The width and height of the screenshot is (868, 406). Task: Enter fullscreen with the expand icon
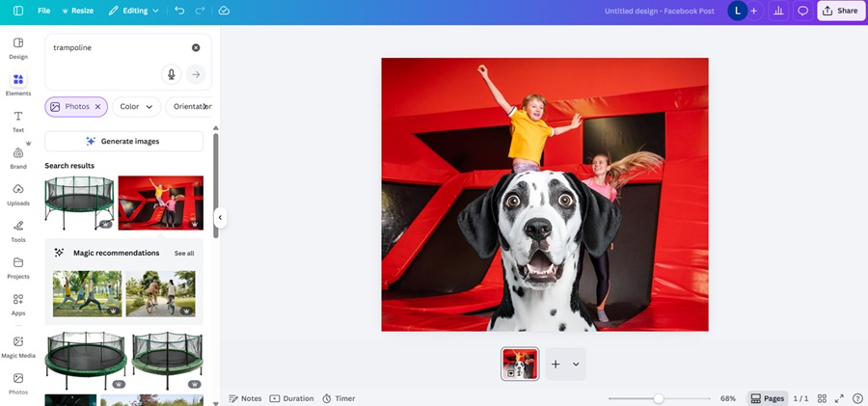click(x=839, y=398)
